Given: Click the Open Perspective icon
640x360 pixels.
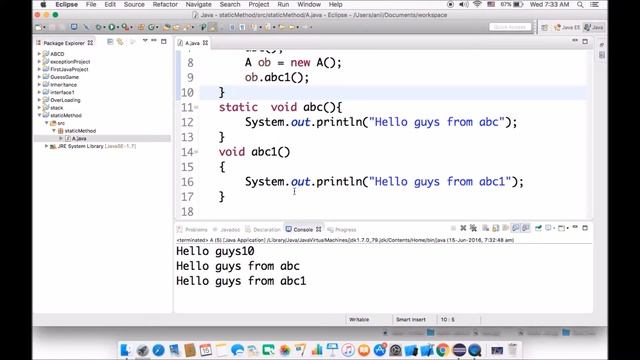Looking at the screenshot, I should coord(545,27).
